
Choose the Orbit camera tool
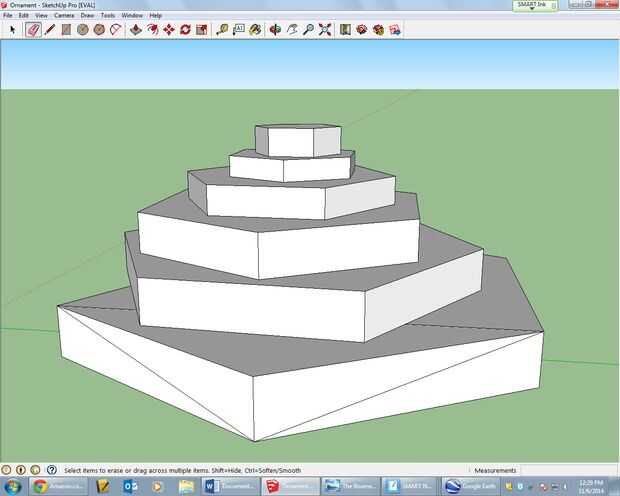[x=275, y=30]
